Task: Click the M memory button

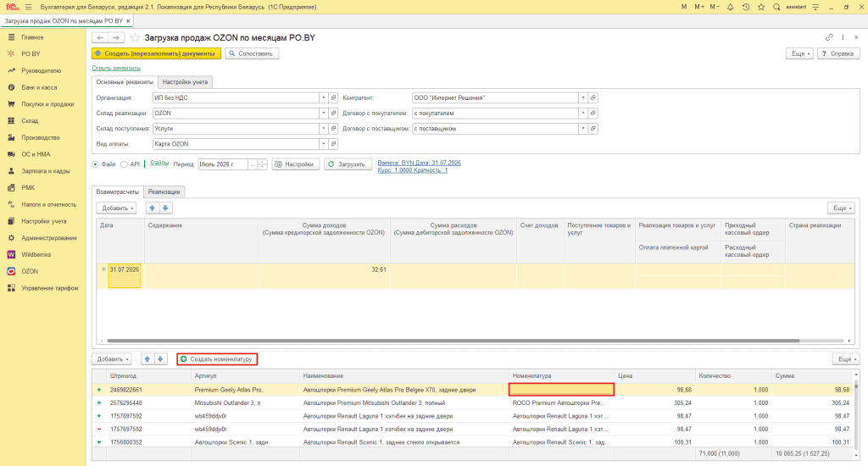Action: pos(684,7)
